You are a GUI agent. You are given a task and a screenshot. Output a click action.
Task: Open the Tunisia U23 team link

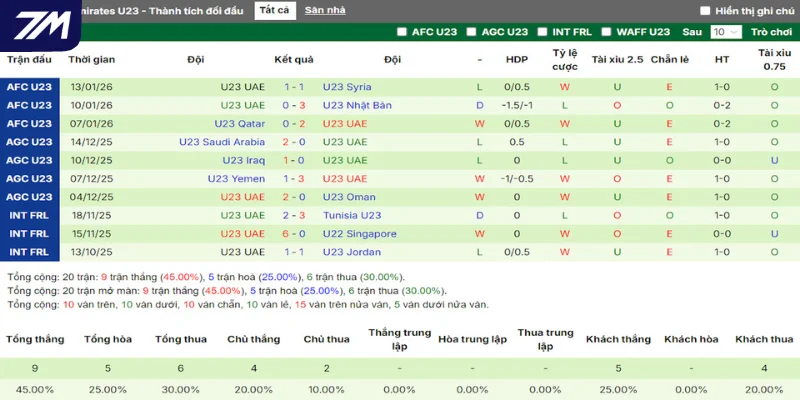352,215
